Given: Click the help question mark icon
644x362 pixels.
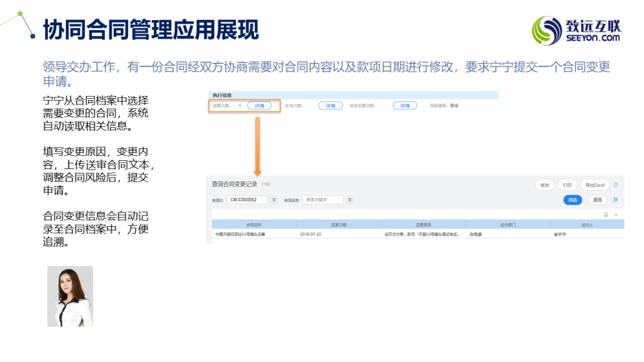Looking at the screenshot, I should click(616, 185).
